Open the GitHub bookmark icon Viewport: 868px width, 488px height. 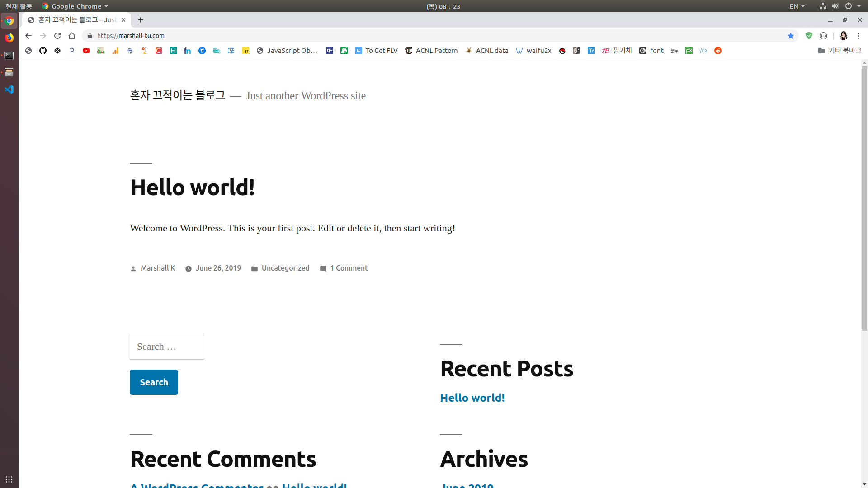pos(43,51)
